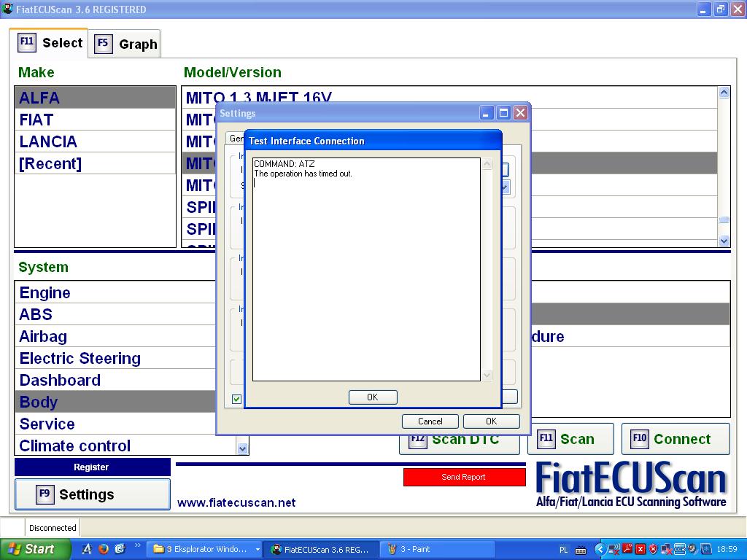Click the F9 key icon beside Settings
The width and height of the screenshot is (747, 560).
click(x=44, y=494)
